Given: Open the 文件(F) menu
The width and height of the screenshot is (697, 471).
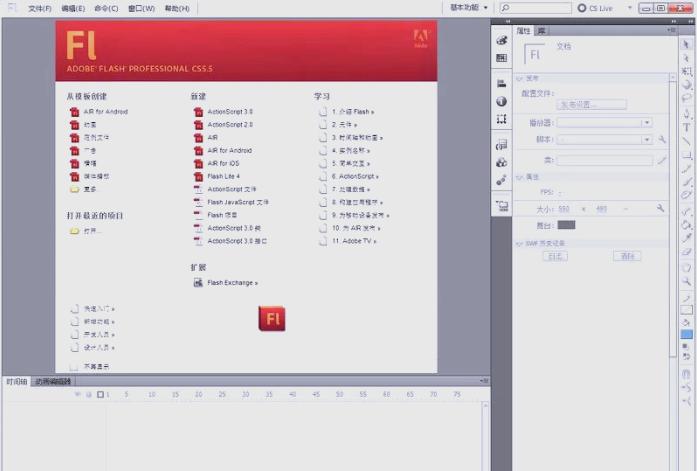Looking at the screenshot, I should 40,8.
